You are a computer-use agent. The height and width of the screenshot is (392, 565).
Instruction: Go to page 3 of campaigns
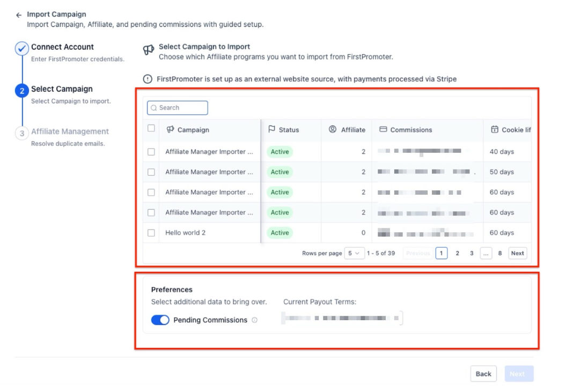point(471,254)
